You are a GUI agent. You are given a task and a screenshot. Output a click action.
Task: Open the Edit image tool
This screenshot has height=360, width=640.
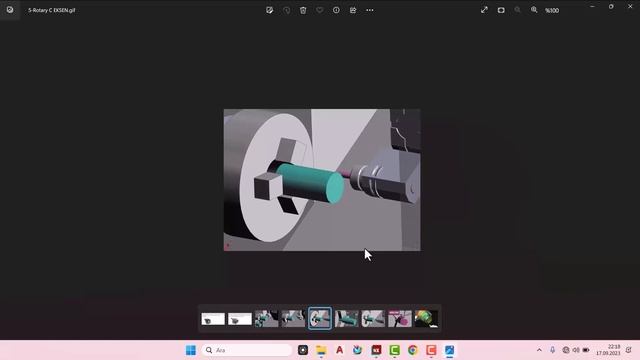(x=269, y=10)
